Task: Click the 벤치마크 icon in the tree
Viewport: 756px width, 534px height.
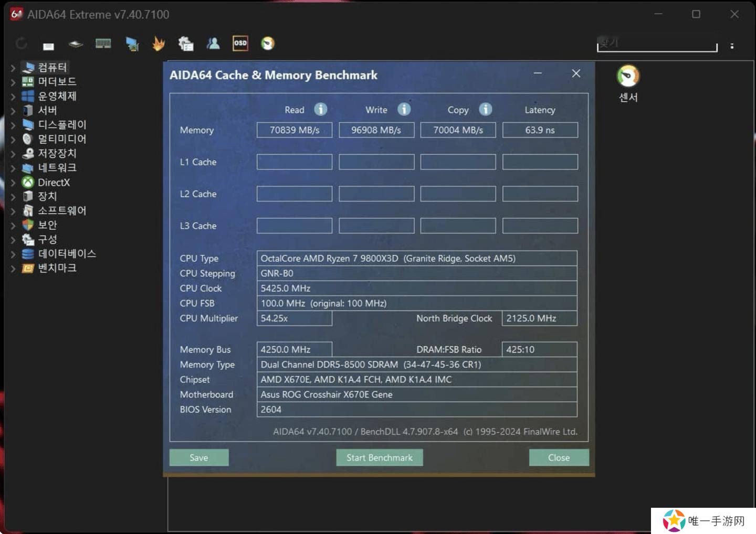Action: click(x=28, y=268)
